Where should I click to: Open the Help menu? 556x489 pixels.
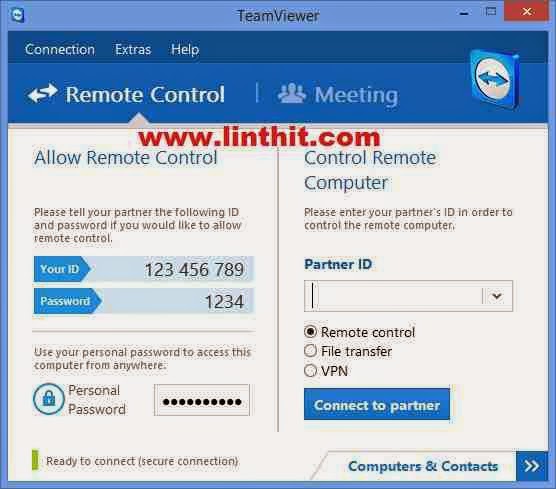pos(185,49)
